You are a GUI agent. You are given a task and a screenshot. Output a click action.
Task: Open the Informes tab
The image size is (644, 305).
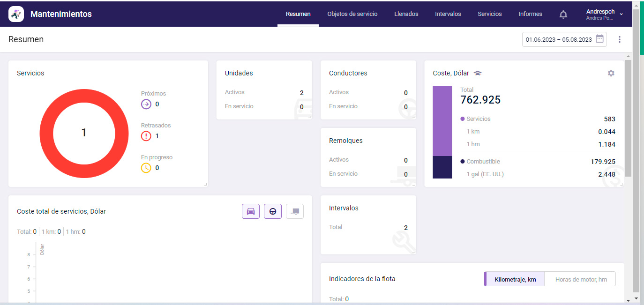coord(531,14)
